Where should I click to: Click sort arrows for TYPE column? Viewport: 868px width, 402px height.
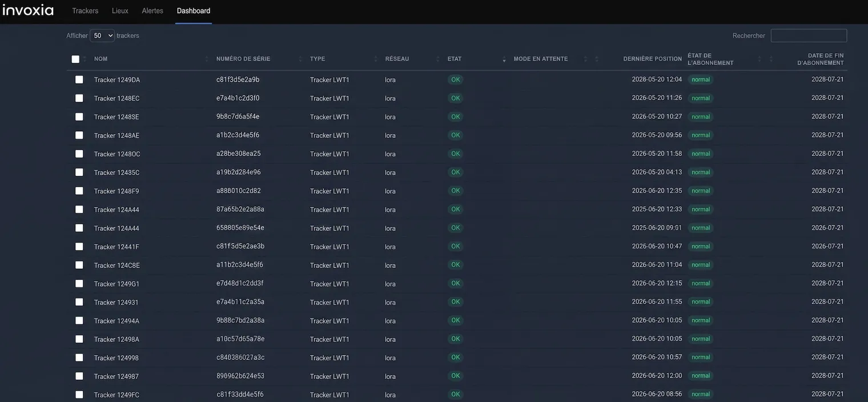click(376, 59)
